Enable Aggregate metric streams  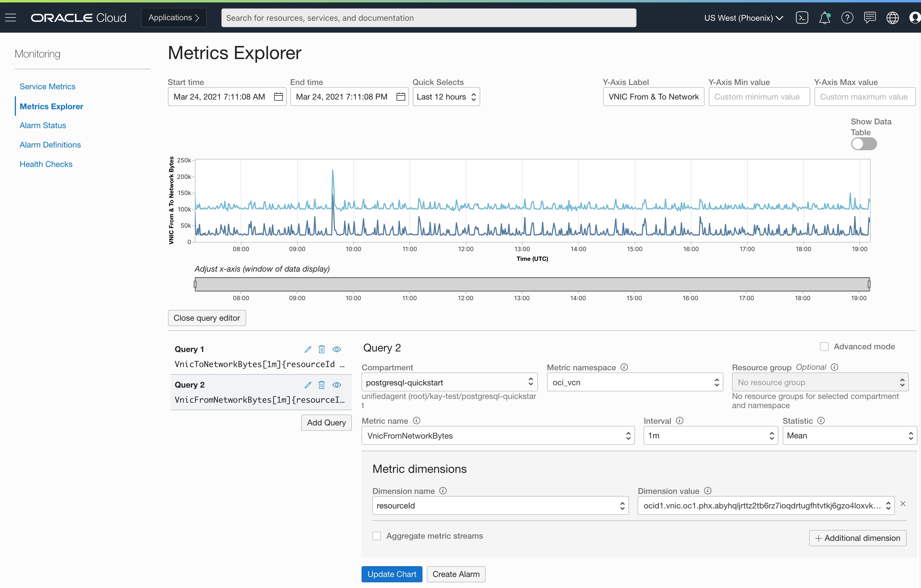377,536
